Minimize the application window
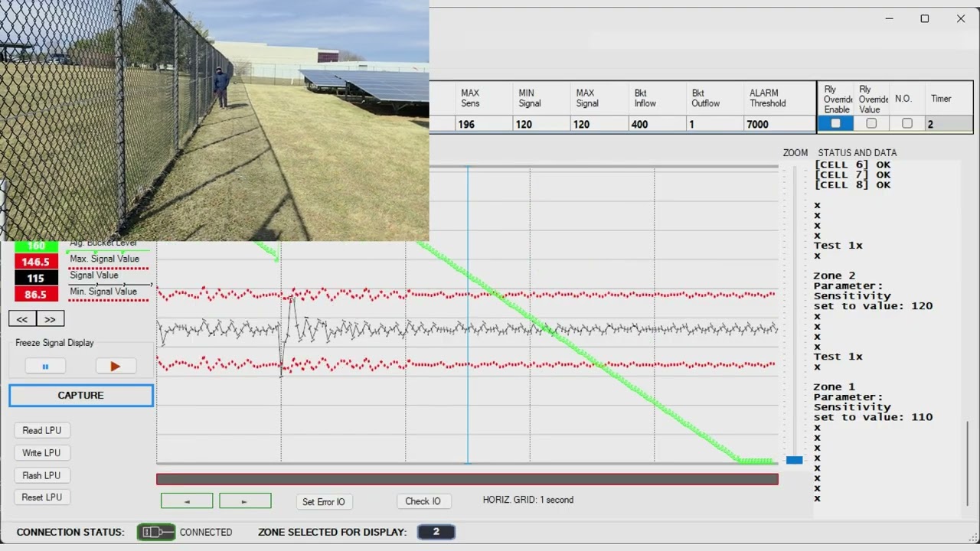 coord(889,19)
